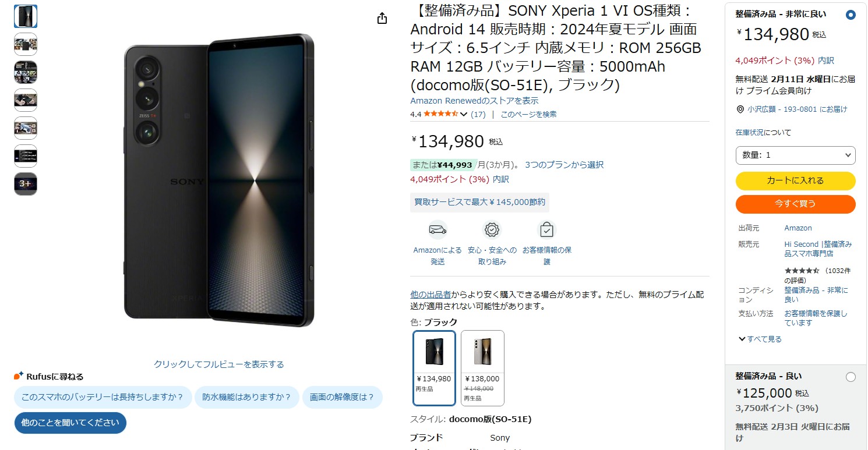Screen dimensions: 868x450
Task: Click the Rufus assistant icon
Action: coord(19,376)
